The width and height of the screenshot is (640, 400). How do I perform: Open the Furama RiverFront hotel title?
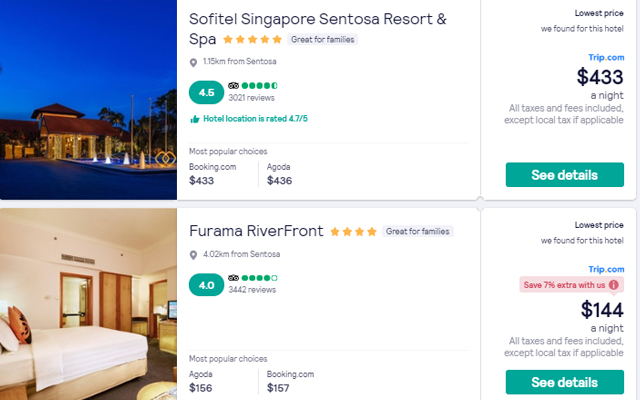click(x=256, y=231)
